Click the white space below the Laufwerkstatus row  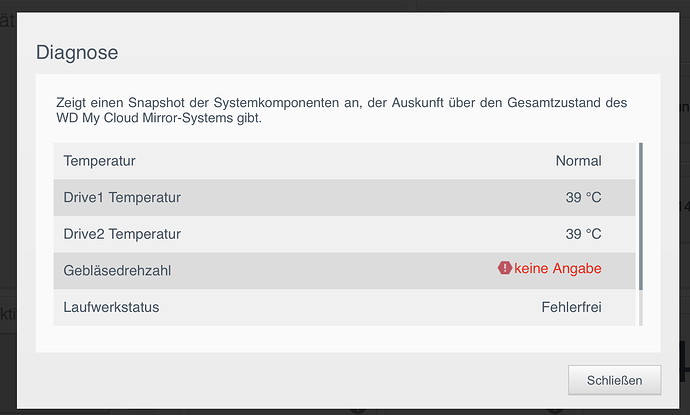(x=340, y=338)
